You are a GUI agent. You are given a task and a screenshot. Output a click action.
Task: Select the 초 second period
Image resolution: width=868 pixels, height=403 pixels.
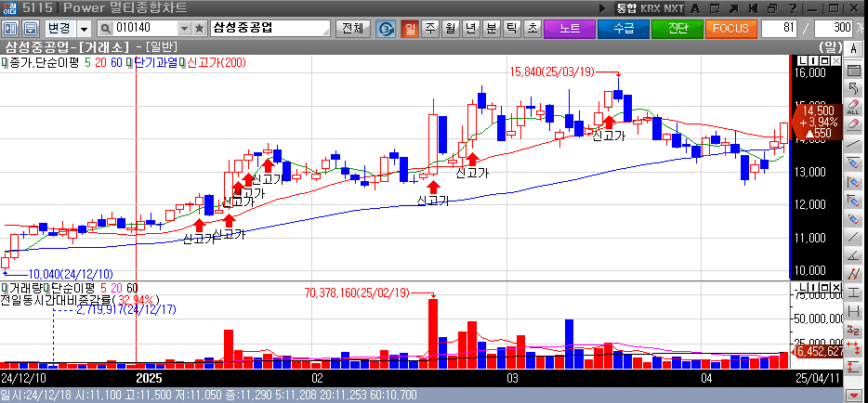coord(533,28)
